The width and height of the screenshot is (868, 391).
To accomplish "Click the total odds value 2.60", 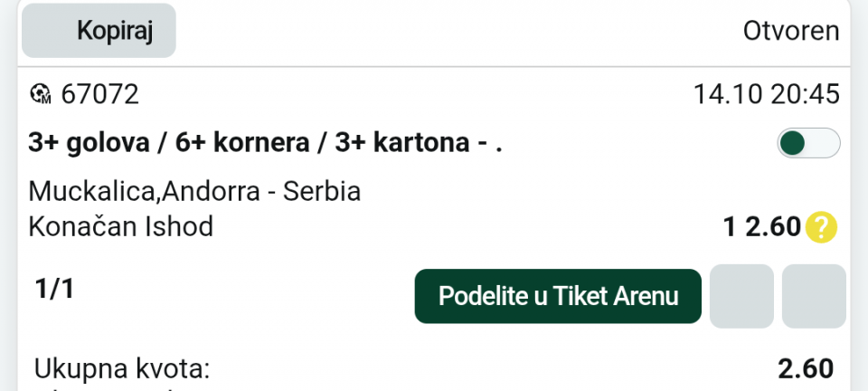I will coord(805,369).
